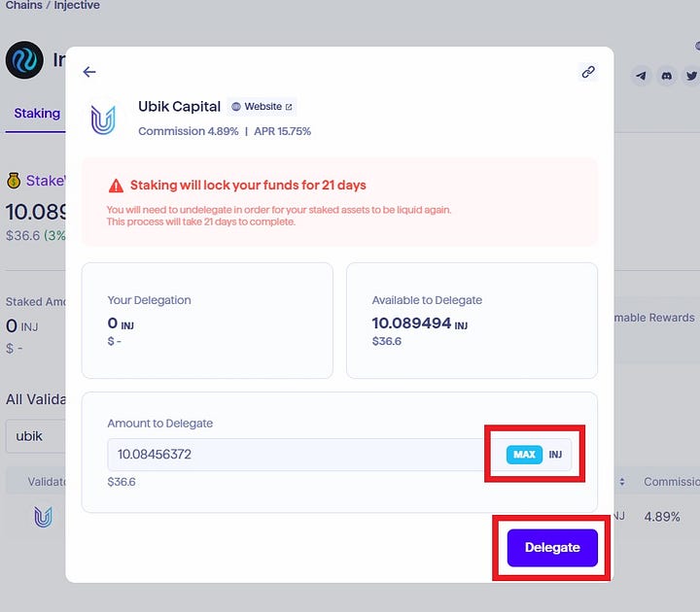Viewport: 700px width, 612px height.
Task: Go to Chains in breadcrumb
Action: point(21,6)
